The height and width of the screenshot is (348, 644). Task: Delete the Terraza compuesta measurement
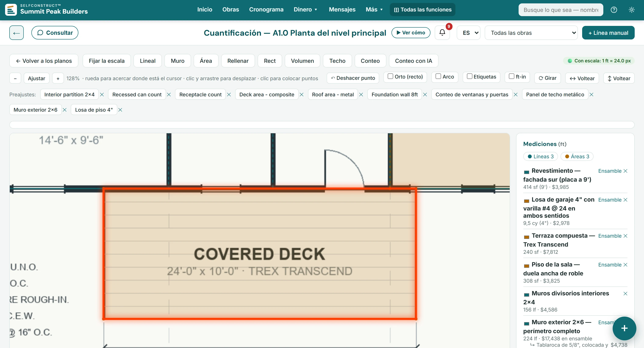pos(626,236)
